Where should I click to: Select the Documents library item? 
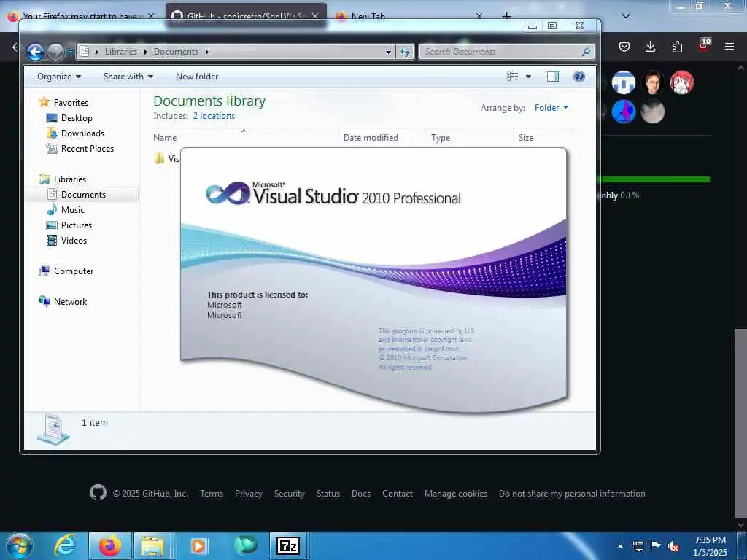pos(83,194)
